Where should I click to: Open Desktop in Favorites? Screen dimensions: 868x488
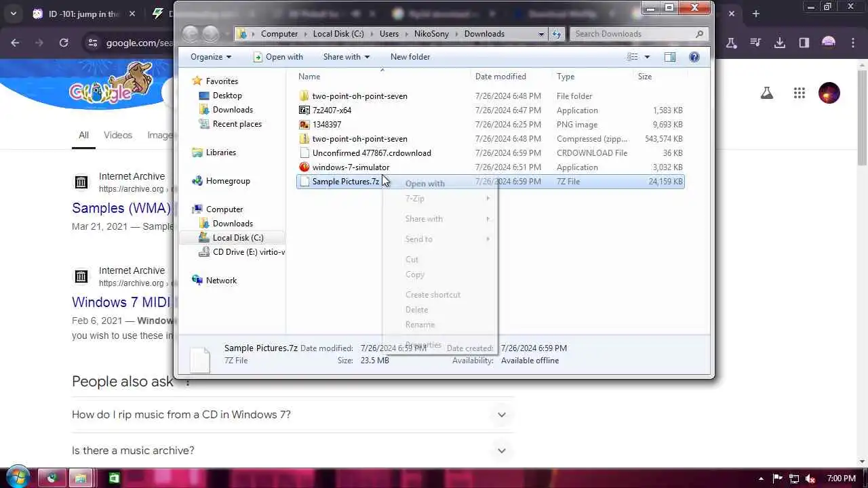pyautogui.click(x=227, y=96)
